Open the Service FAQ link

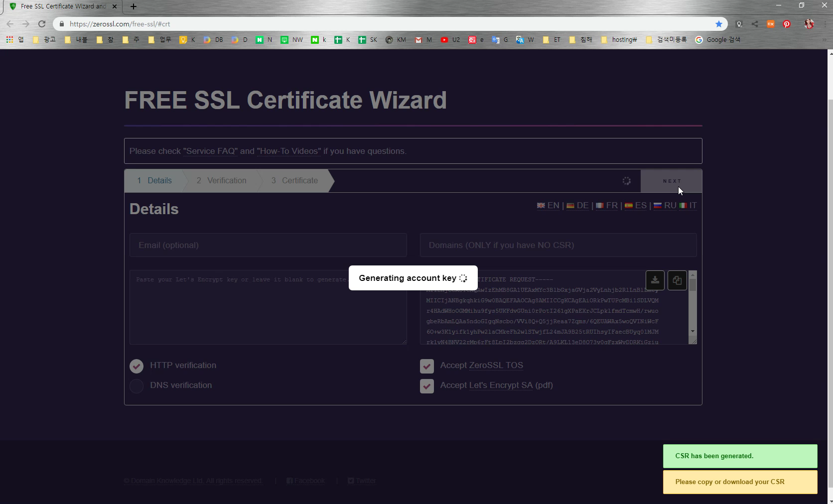coord(210,151)
